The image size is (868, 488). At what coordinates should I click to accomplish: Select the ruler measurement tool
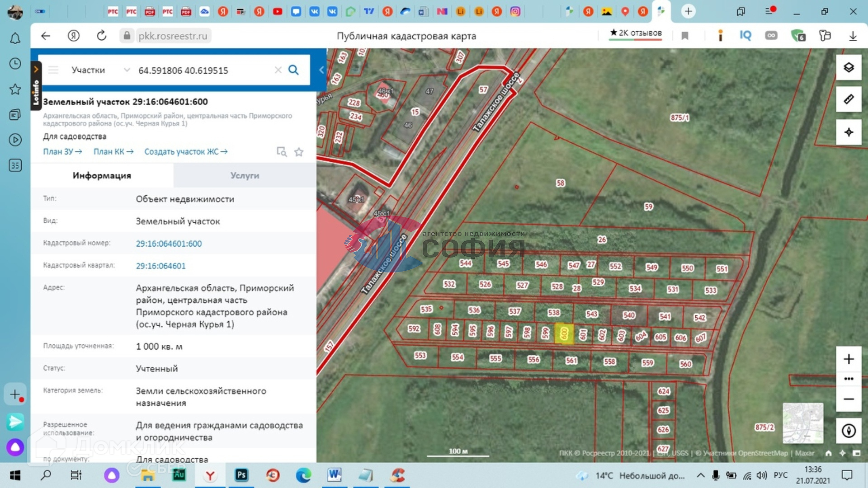coord(849,99)
